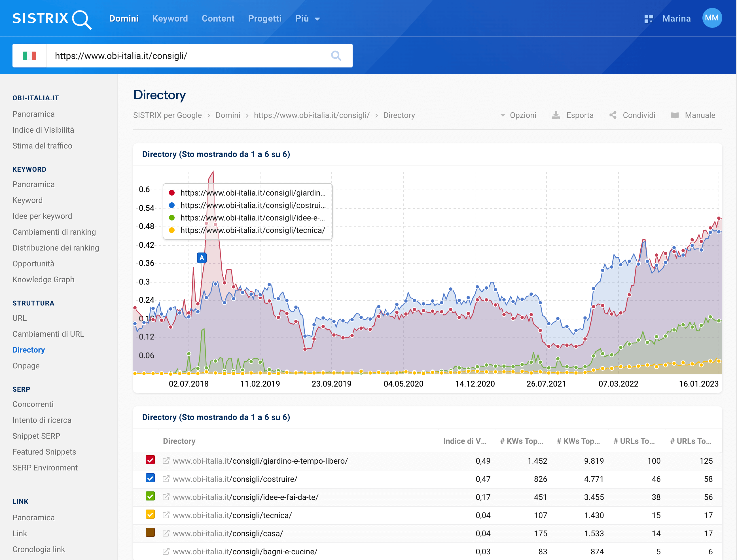This screenshot has height=560, width=737.
Task: Open the Progetti tab
Action: [265, 19]
